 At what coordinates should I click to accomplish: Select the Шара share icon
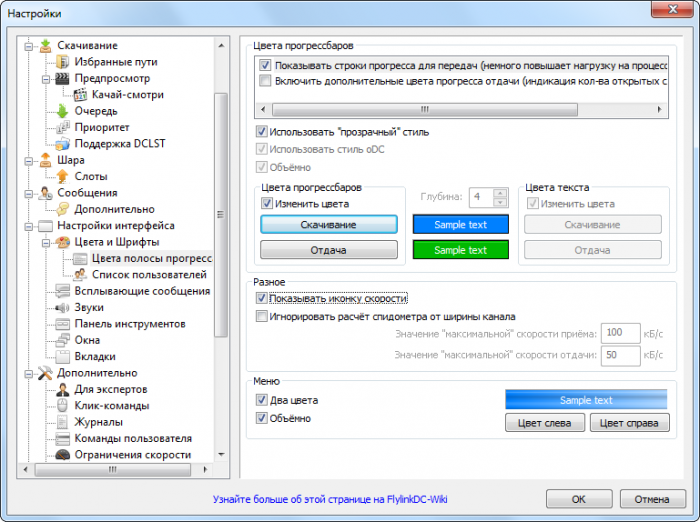(44, 160)
